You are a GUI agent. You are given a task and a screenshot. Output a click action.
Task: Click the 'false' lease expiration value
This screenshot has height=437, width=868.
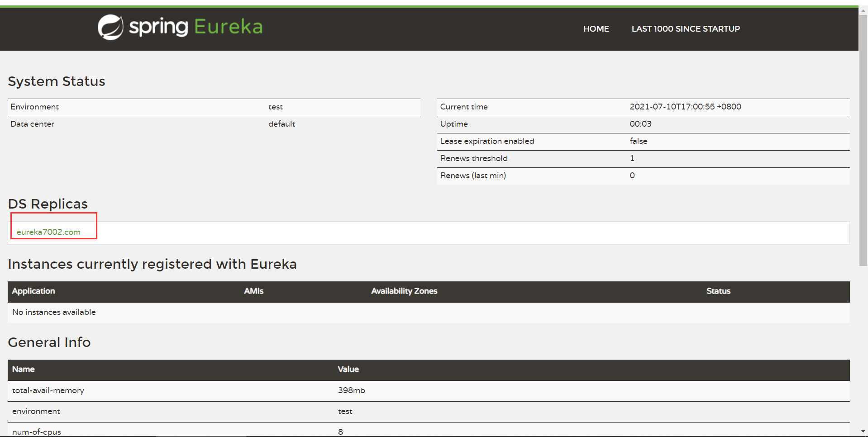click(638, 141)
